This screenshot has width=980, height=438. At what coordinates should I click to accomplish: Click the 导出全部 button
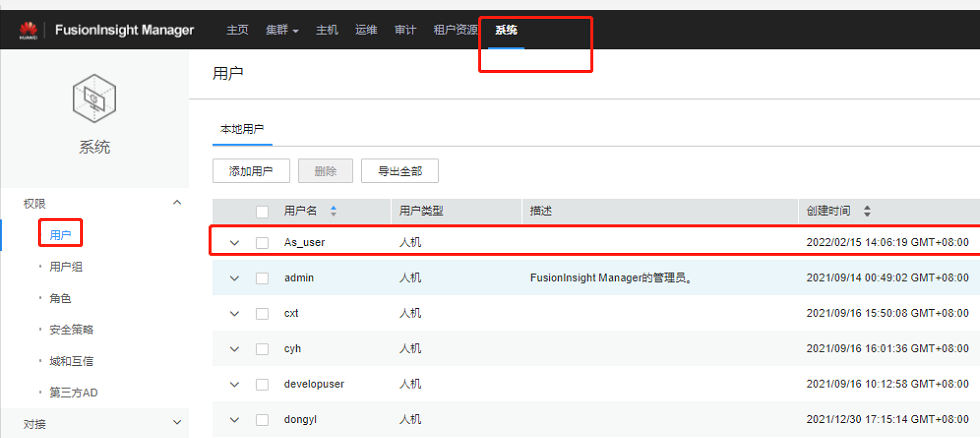click(400, 171)
